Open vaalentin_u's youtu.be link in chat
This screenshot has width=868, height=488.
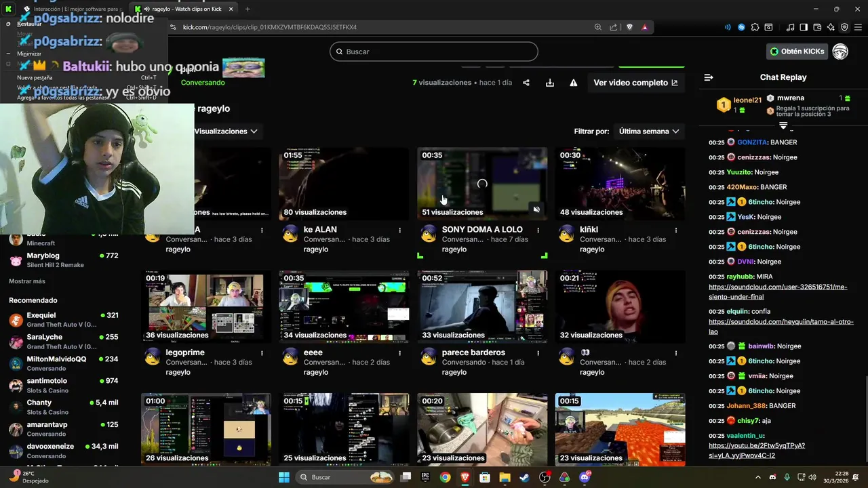757,451
